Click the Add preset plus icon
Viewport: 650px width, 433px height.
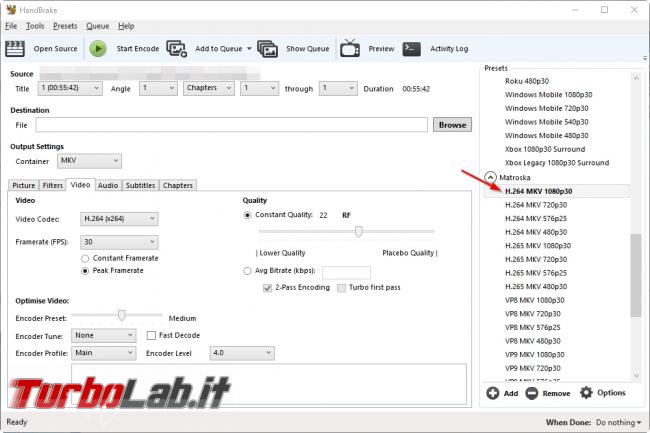(x=493, y=393)
